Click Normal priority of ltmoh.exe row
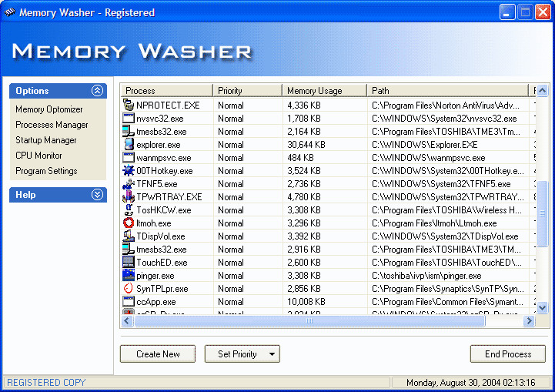The width and height of the screenshot is (555, 392). (231, 223)
